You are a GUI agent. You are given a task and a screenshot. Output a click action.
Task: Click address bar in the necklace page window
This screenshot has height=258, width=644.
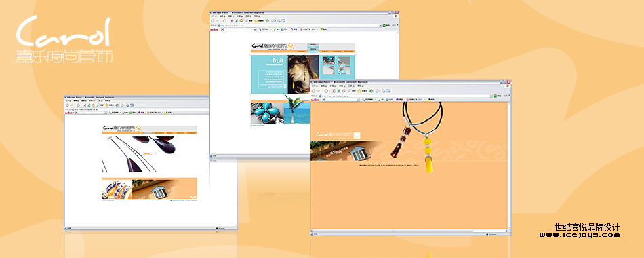[405, 96]
